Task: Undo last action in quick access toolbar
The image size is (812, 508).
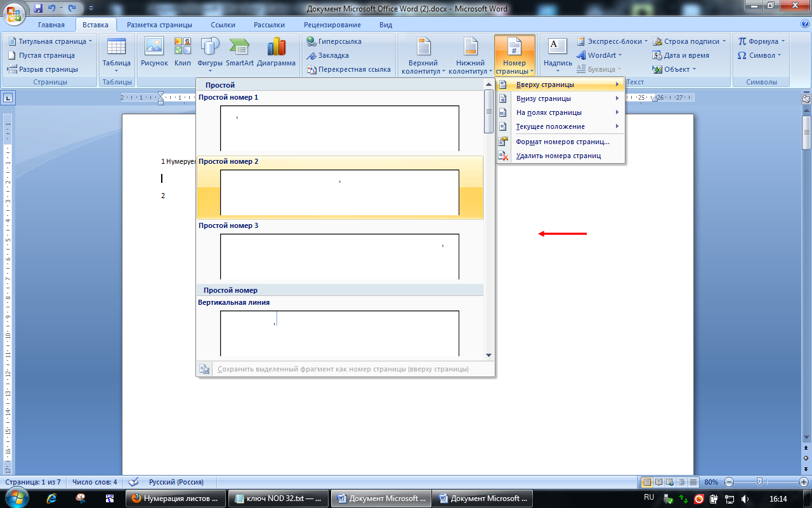Action: (x=53, y=8)
